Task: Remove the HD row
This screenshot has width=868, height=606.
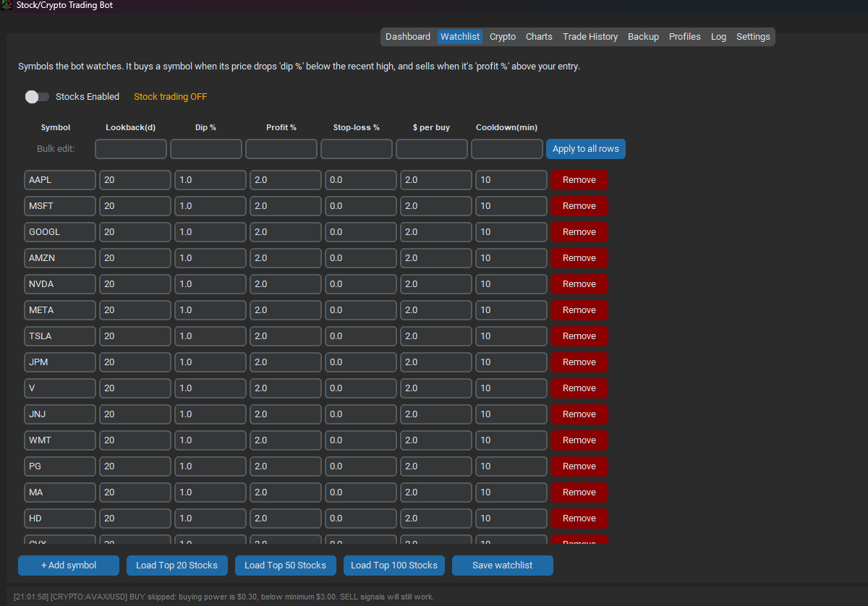Action: click(579, 518)
